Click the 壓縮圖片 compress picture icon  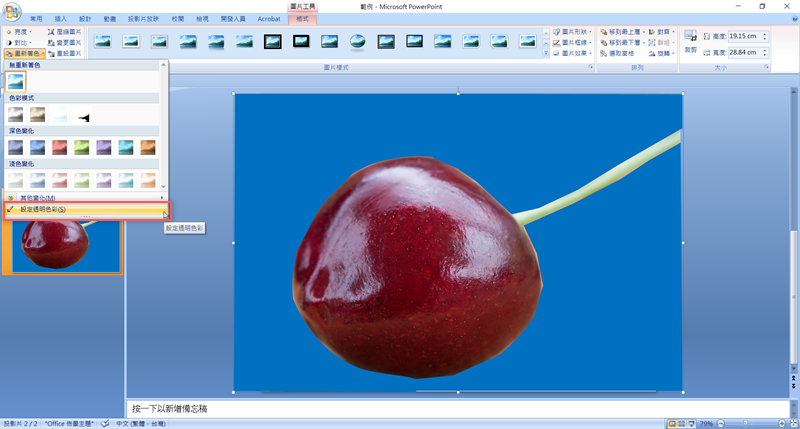(67, 32)
